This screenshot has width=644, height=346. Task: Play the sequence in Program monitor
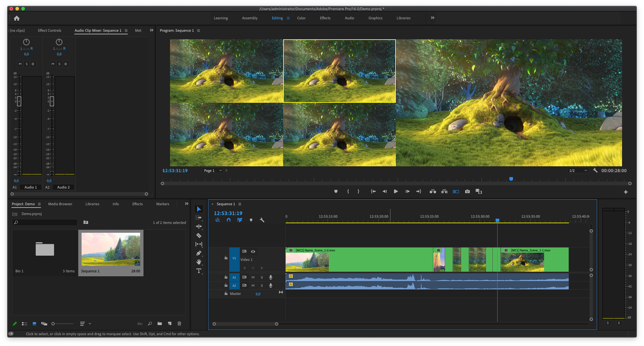396,191
